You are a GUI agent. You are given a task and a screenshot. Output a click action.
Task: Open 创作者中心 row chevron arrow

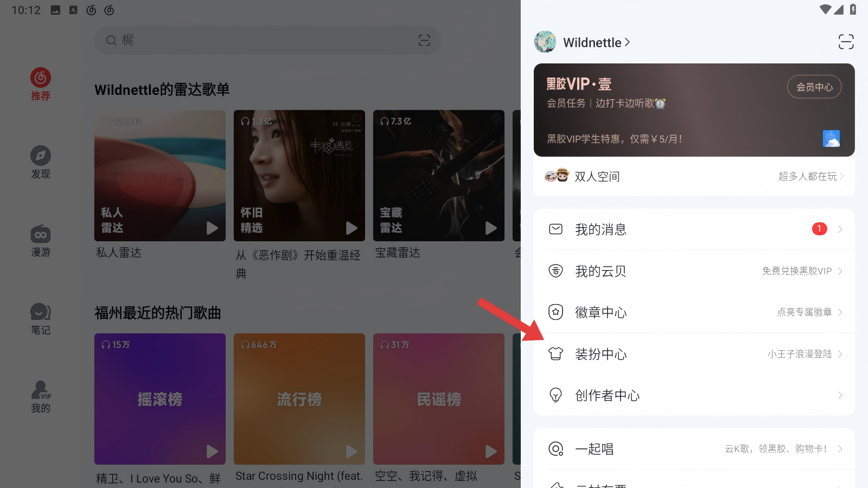(x=840, y=395)
